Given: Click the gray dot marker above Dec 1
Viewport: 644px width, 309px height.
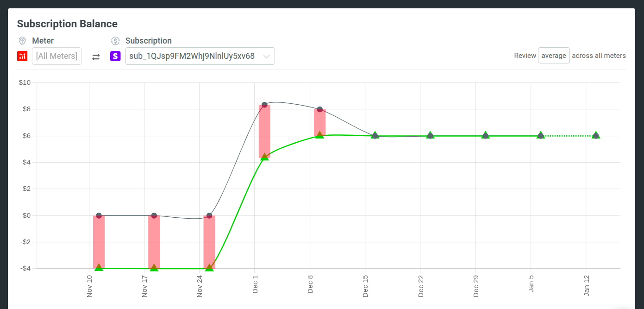Looking at the screenshot, I should pos(264,104).
